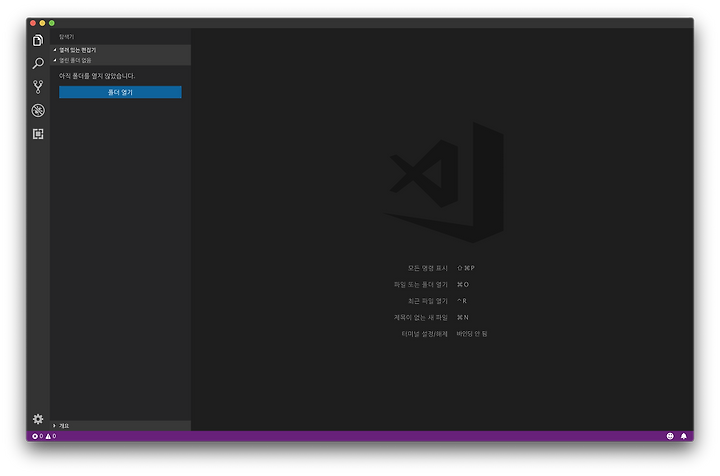
Task: Maximize the window with green button
Action: pos(52,23)
